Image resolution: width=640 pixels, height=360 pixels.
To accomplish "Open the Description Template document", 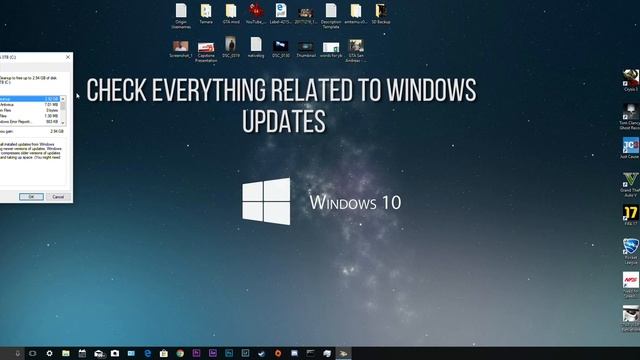I will (331, 16).
